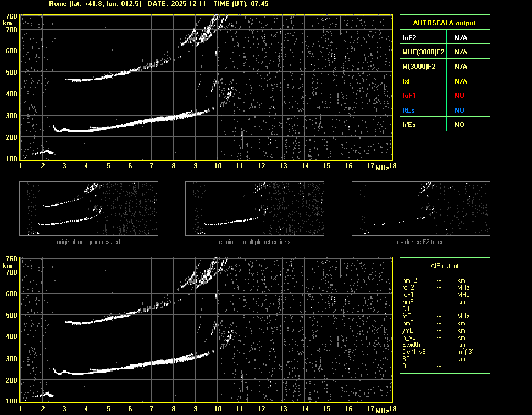Click the h'Es row label
This screenshot has height=415, width=532.
click(408, 125)
